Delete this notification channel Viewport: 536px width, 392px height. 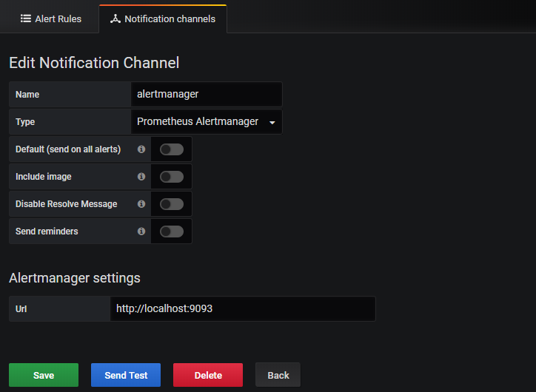pyautogui.click(x=208, y=375)
